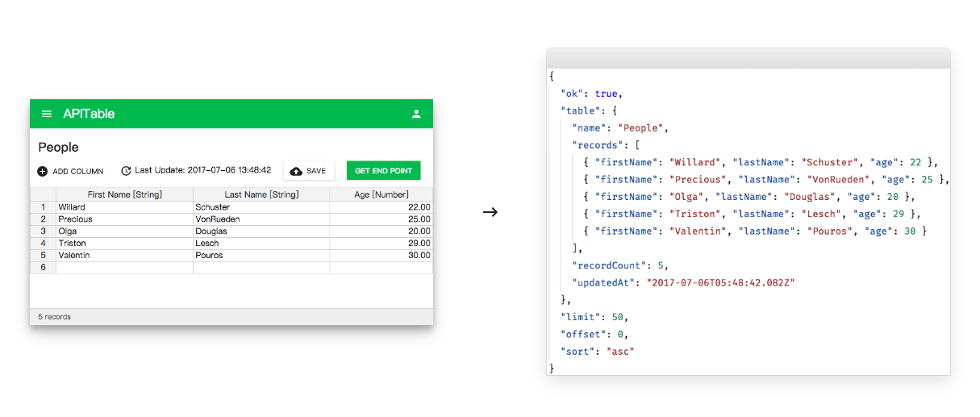Click the empty First Name cell in row 6
The image size is (980, 417).
pyautogui.click(x=124, y=268)
